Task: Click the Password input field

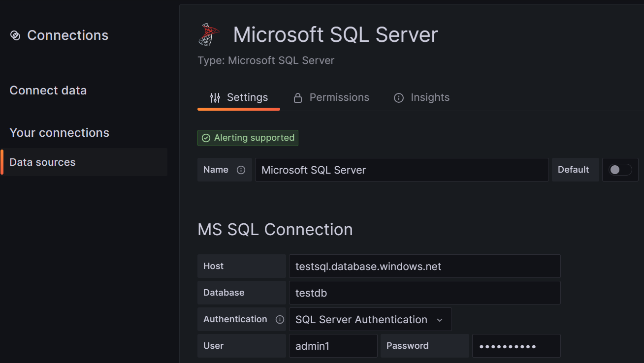Action: click(x=516, y=346)
